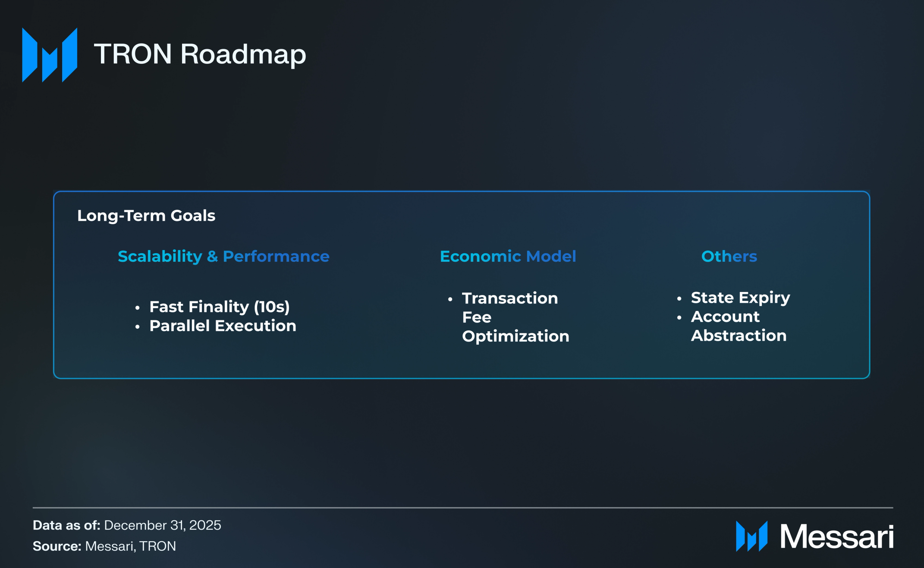Click the Scalability & Performance heading
The height and width of the screenshot is (568, 924).
click(223, 256)
